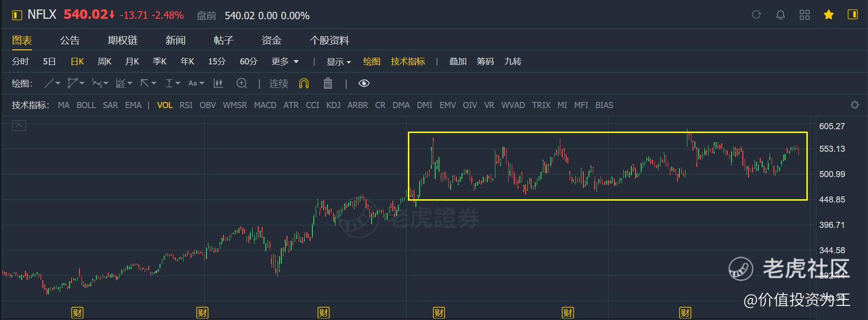
Task: Show the KDJ indicator
Action: (x=333, y=105)
